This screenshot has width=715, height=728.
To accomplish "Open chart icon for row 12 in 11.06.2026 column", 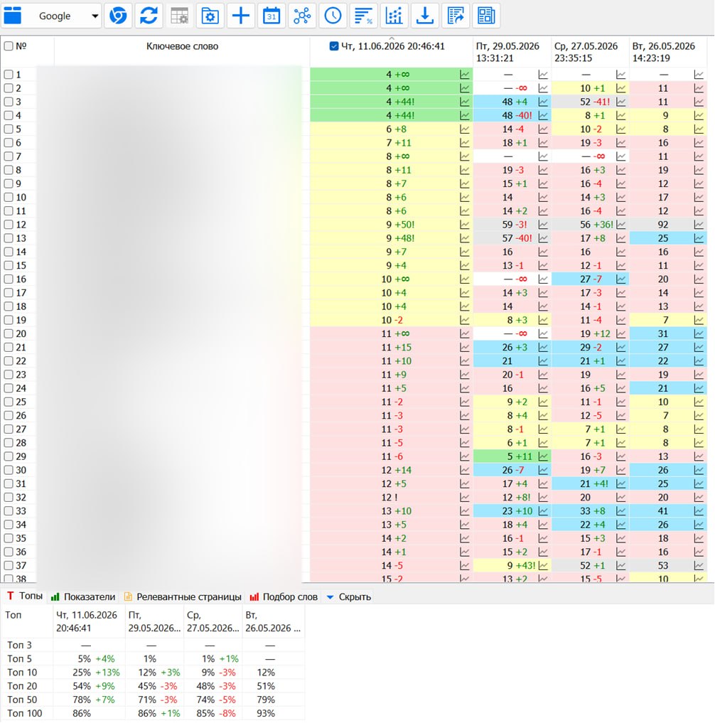I will pyautogui.click(x=464, y=225).
